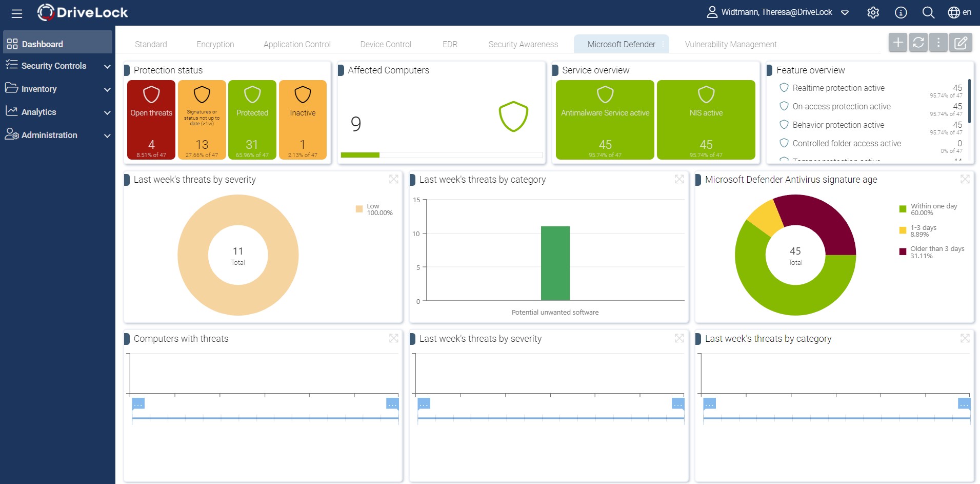Switch to the Standard tab
This screenshot has width=980, height=484.
click(x=151, y=44)
